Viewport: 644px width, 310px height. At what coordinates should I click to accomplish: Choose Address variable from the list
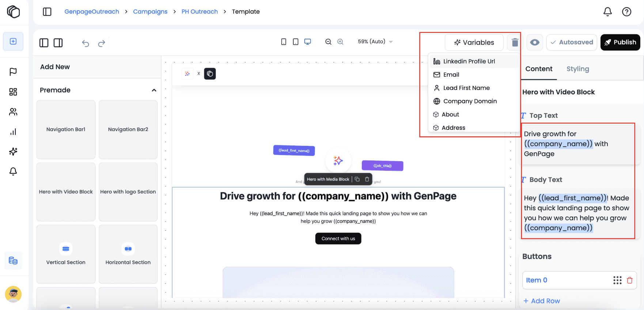[x=474, y=128]
